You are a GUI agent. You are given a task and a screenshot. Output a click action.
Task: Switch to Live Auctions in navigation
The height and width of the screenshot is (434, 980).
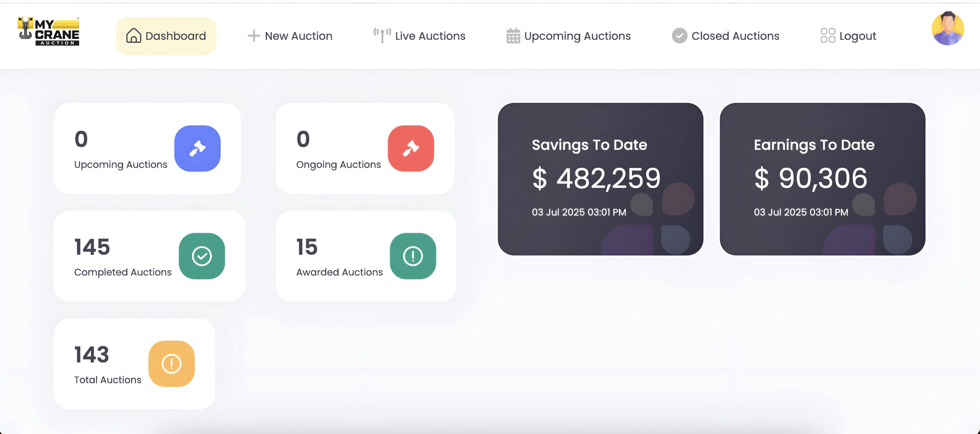[430, 36]
